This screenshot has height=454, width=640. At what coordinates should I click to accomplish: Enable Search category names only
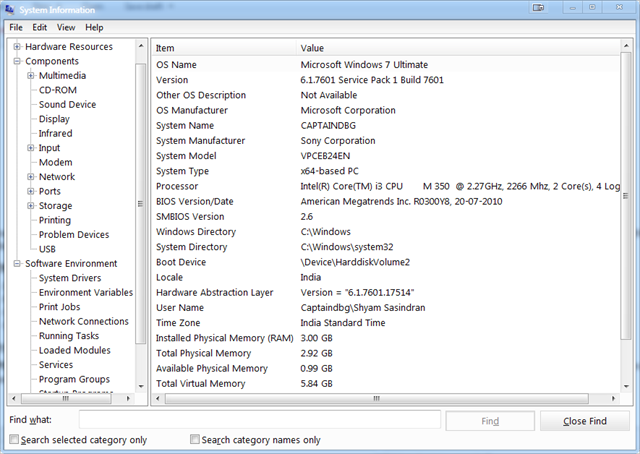pyautogui.click(x=195, y=439)
